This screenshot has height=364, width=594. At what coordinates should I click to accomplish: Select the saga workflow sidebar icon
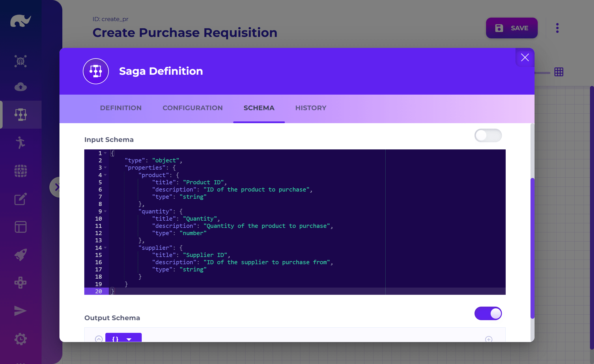[x=20, y=115]
